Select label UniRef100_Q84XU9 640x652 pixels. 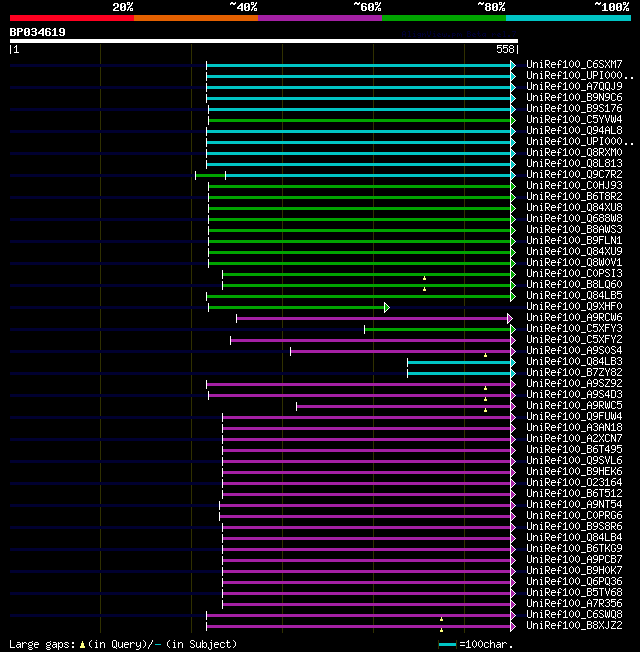pyautogui.click(x=574, y=252)
